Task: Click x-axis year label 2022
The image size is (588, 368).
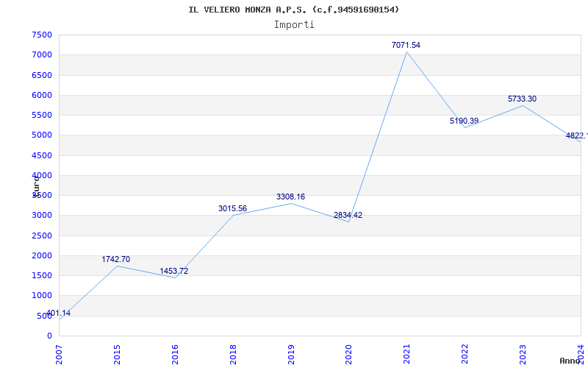Action: 465,355
